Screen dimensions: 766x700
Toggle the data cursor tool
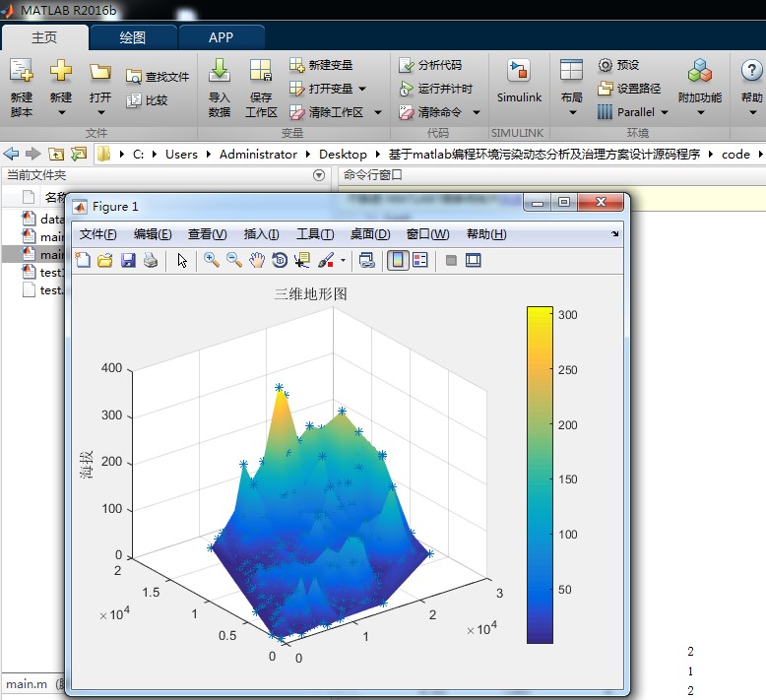302,260
